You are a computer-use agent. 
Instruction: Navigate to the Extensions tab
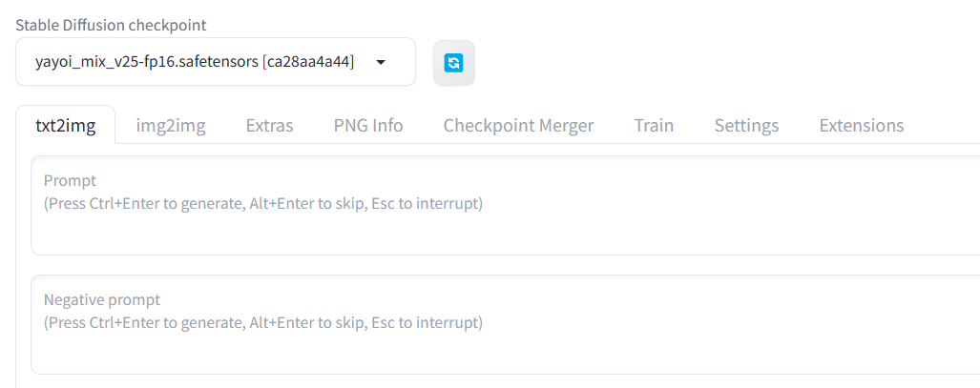click(x=861, y=125)
